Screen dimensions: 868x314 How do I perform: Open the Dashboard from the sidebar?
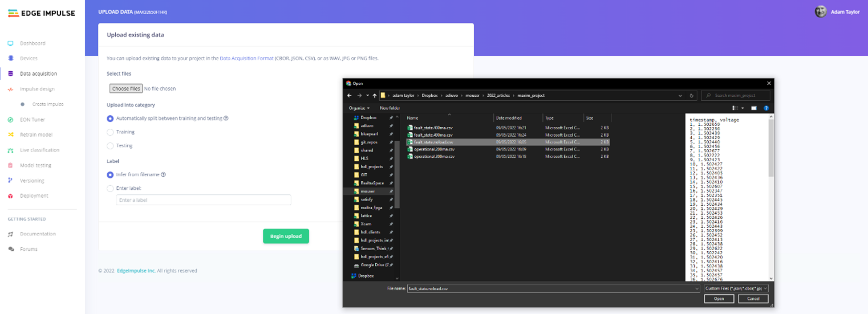click(x=33, y=43)
